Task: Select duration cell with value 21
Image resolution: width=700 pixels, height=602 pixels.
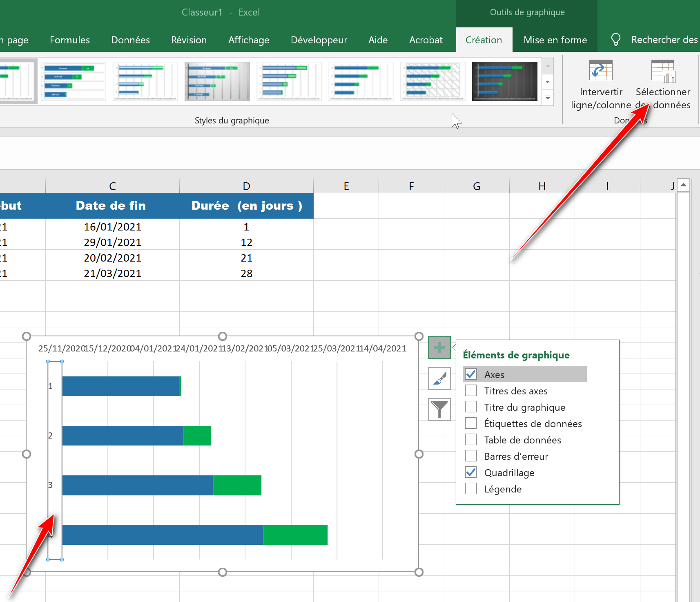Action: 246,257
